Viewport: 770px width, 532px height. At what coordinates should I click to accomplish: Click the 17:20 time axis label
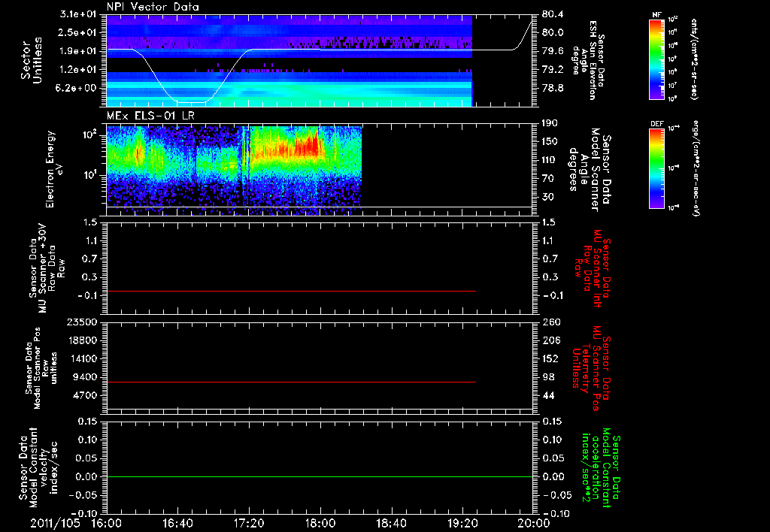tap(250, 523)
